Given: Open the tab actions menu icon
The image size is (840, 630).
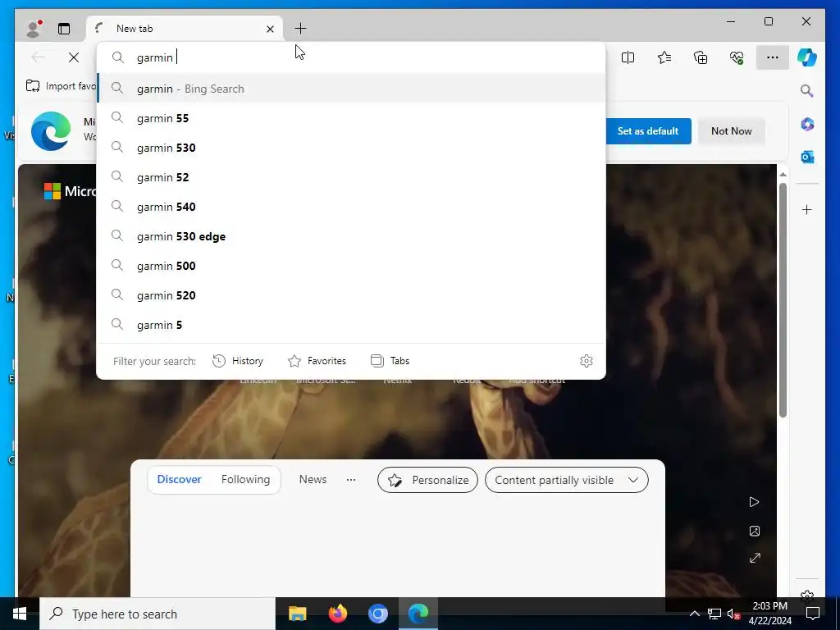Looking at the screenshot, I should coord(64,29).
